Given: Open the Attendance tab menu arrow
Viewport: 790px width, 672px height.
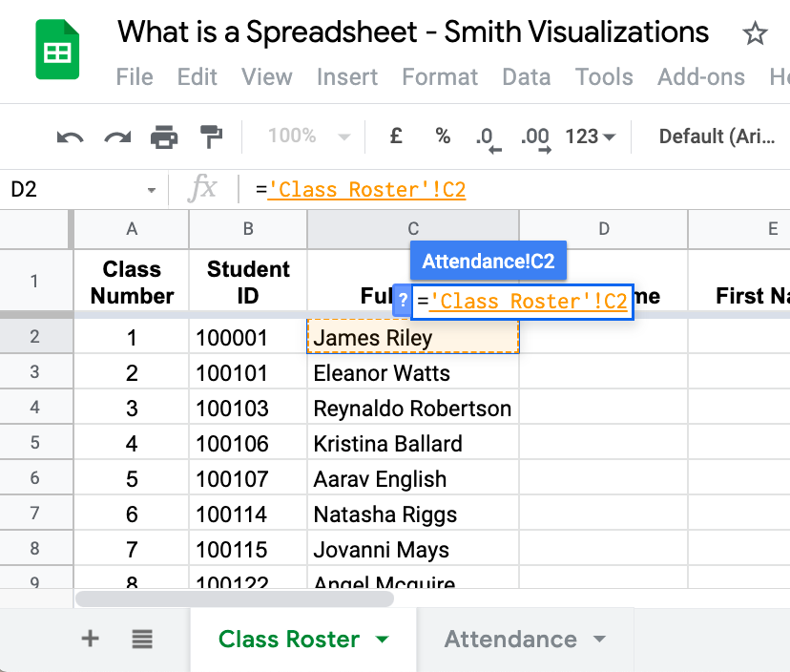Looking at the screenshot, I should click(599, 640).
